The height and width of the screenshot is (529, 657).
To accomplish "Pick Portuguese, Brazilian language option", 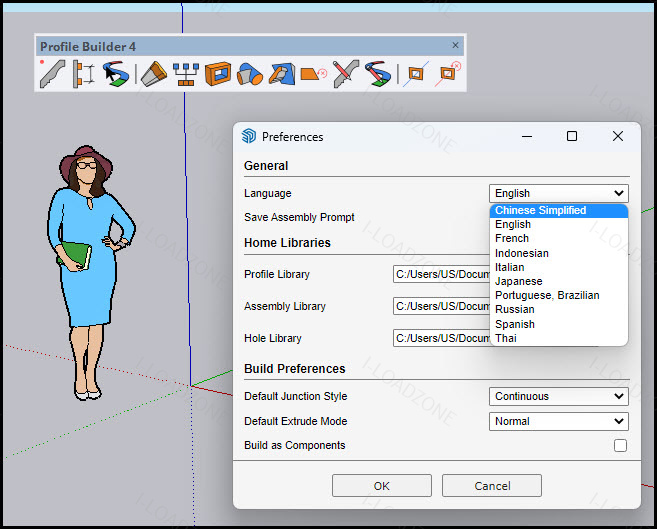I will pos(559,295).
